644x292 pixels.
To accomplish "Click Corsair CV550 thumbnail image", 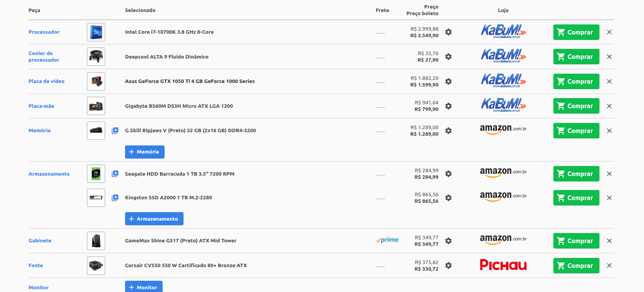I will tap(96, 266).
